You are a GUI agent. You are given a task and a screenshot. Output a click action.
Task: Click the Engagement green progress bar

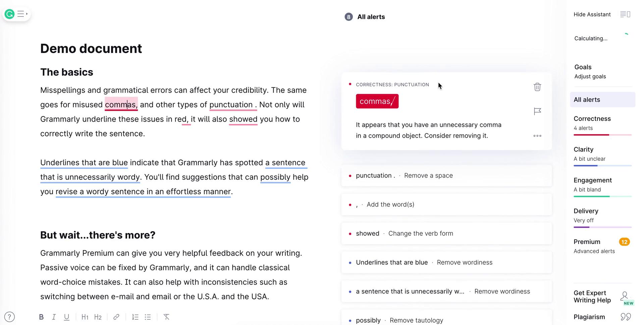(602, 196)
